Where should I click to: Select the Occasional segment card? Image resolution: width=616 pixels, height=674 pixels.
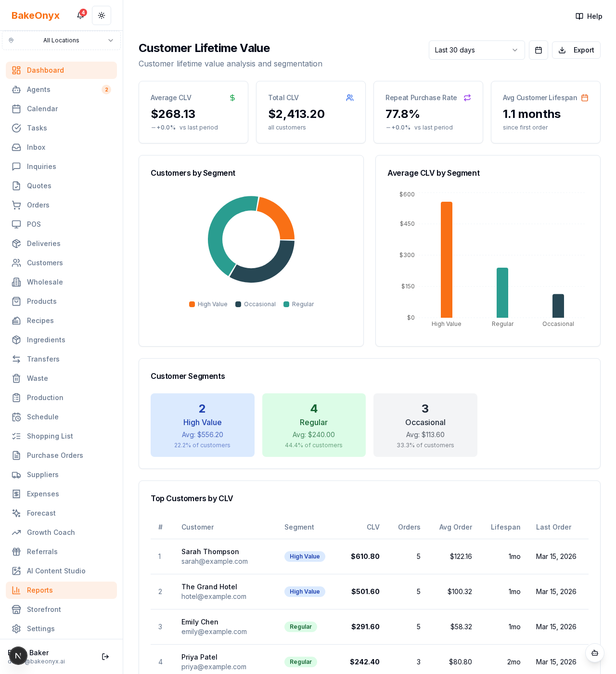425,425
